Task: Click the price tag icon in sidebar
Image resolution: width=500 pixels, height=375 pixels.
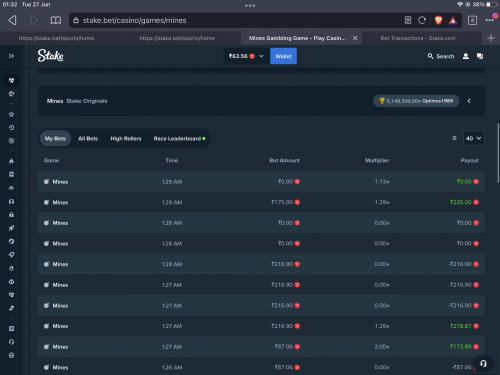Action: [11, 255]
